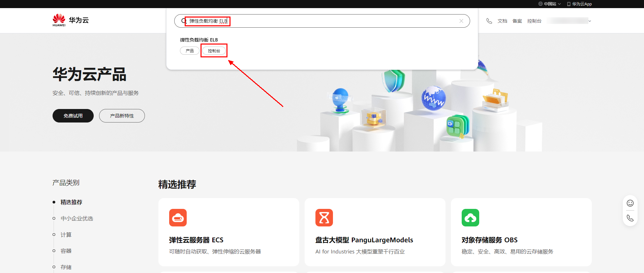Open the 盘古大模型 PanguLargeModels title

point(364,240)
